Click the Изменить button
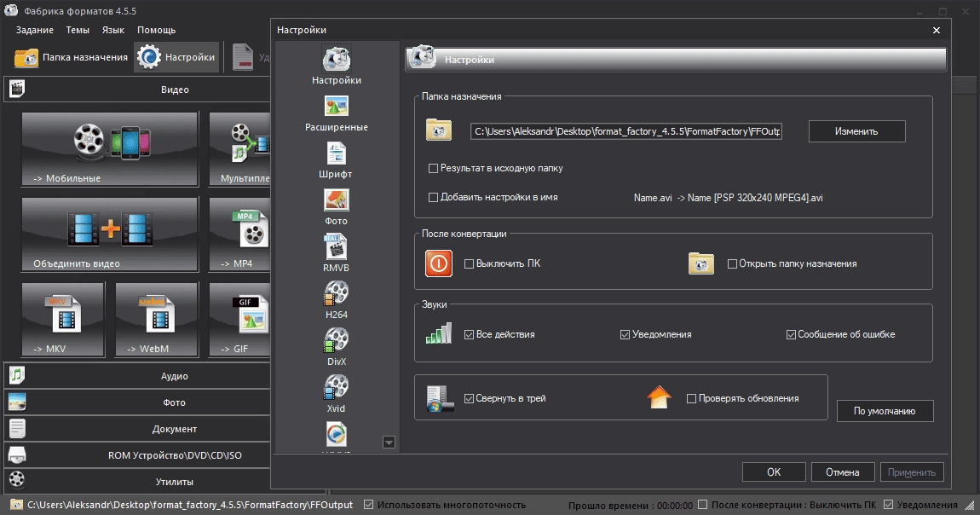The width and height of the screenshot is (980, 515). pos(857,131)
